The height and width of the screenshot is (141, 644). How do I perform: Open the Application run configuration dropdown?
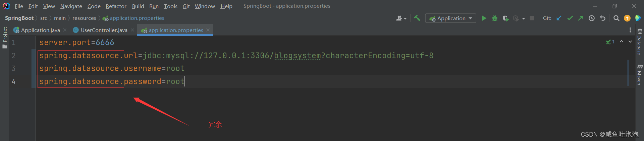click(x=451, y=18)
